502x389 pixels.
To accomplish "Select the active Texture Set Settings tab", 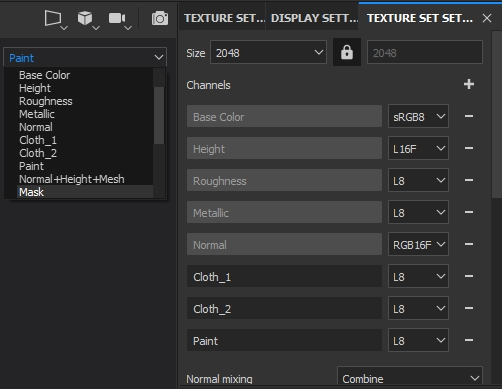I will (420, 18).
